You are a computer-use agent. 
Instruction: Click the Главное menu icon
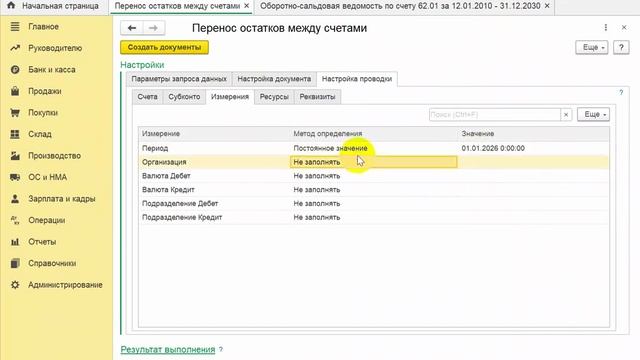point(15,27)
